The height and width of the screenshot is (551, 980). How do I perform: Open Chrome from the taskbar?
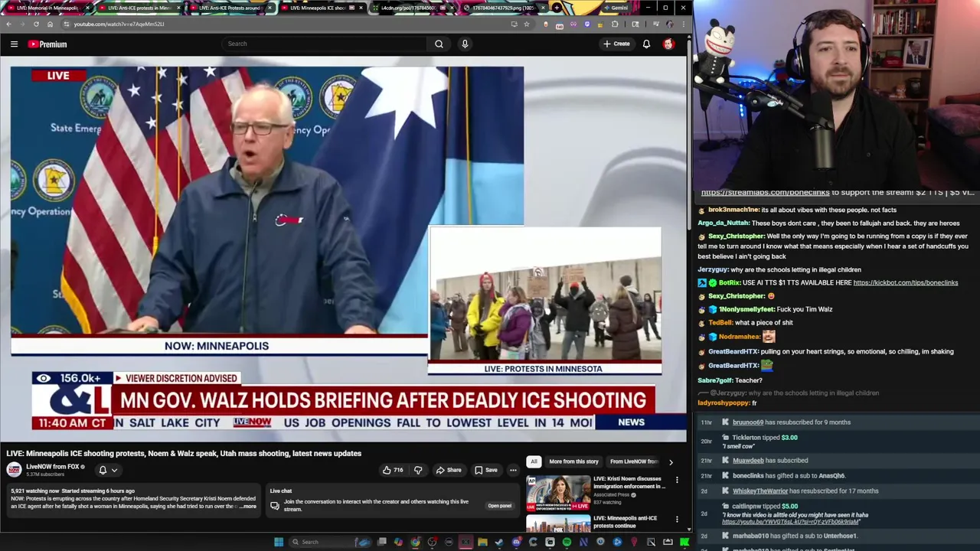click(415, 542)
